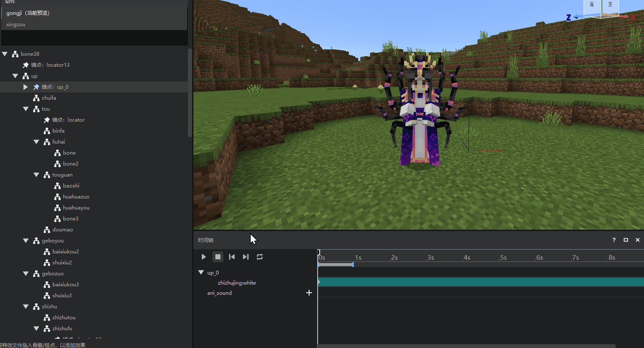Collapse the gebozuo bone node

26,274
